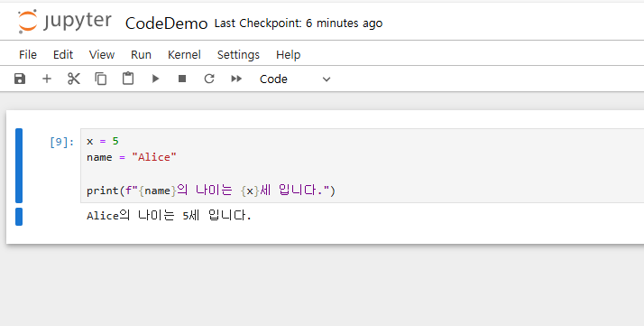Click the print f-string code line
The image size is (644, 326).
pyautogui.click(x=211, y=191)
